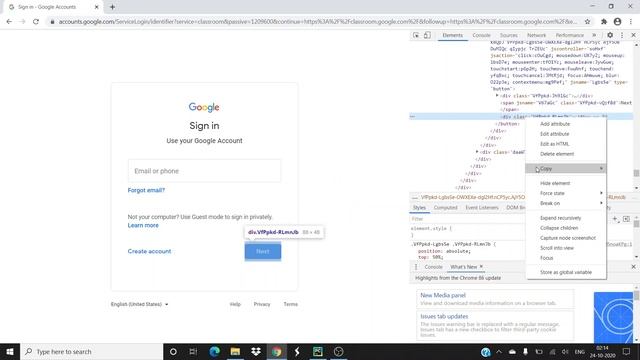Activate the DevTools inspect element picker
This screenshot has width=640, height=360.
pos(416,36)
